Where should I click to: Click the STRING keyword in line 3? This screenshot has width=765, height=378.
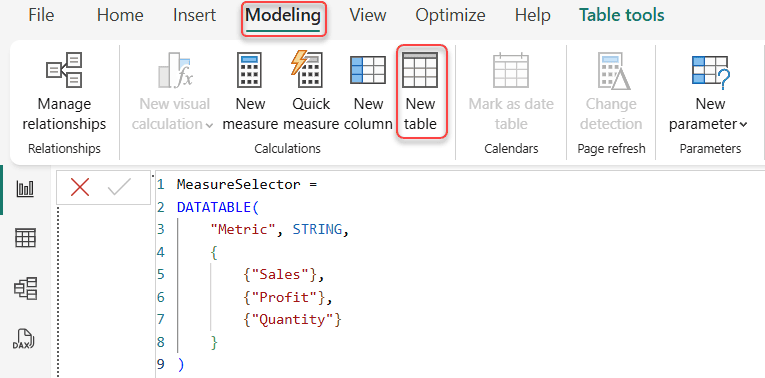pyautogui.click(x=317, y=230)
